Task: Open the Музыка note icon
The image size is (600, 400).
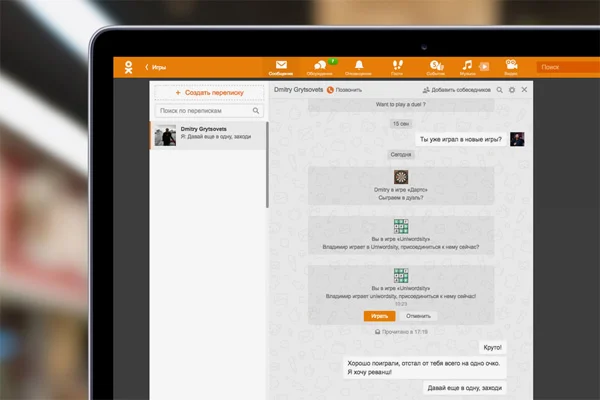Action: click(467, 67)
